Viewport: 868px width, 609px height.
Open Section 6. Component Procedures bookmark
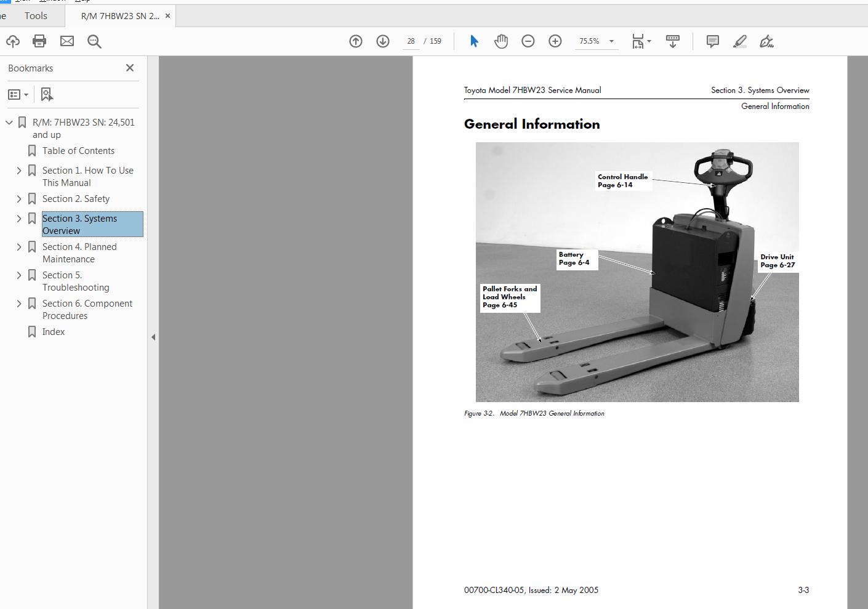click(87, 310)
